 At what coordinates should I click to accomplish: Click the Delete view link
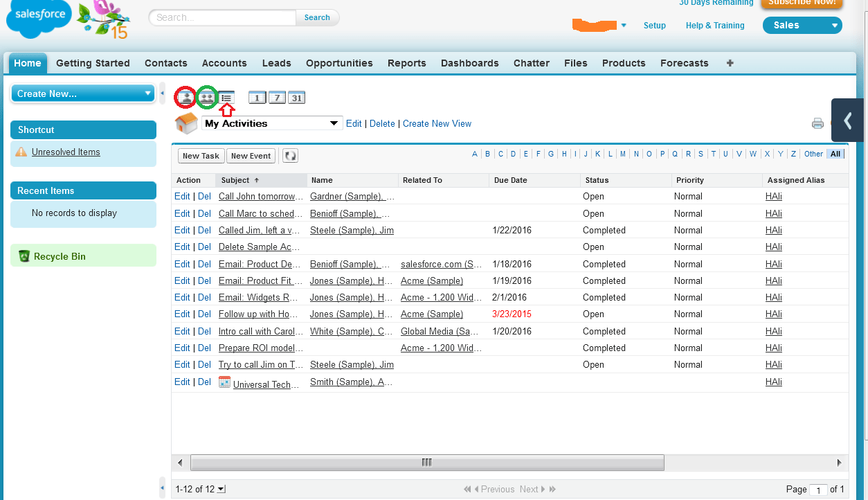pyautogui.click(x=382, y=124)
